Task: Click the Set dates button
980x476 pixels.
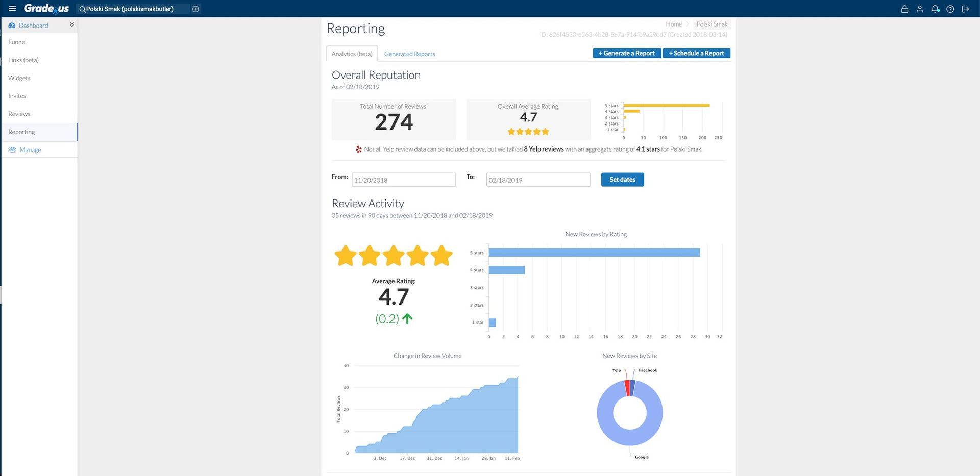Action: 622,180
